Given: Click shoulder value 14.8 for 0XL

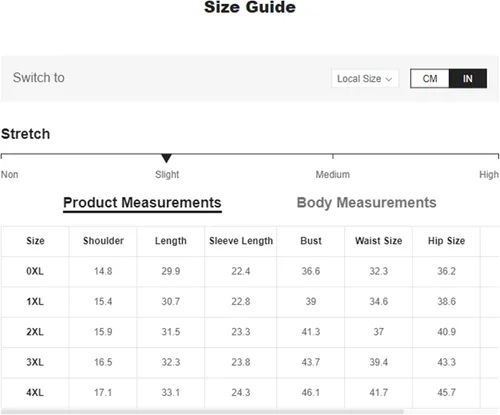Looking at the screenshot, I should (103, 271).
